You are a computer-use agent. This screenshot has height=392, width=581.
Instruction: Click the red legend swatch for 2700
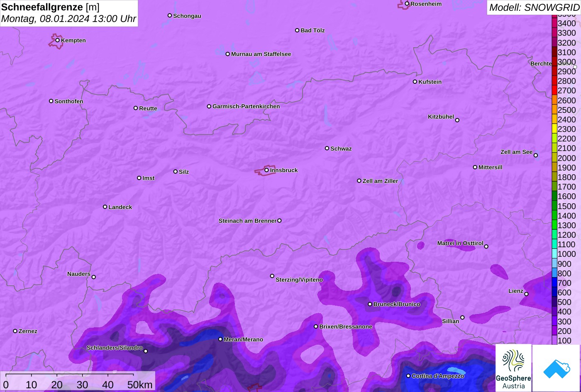pos(554,90)
